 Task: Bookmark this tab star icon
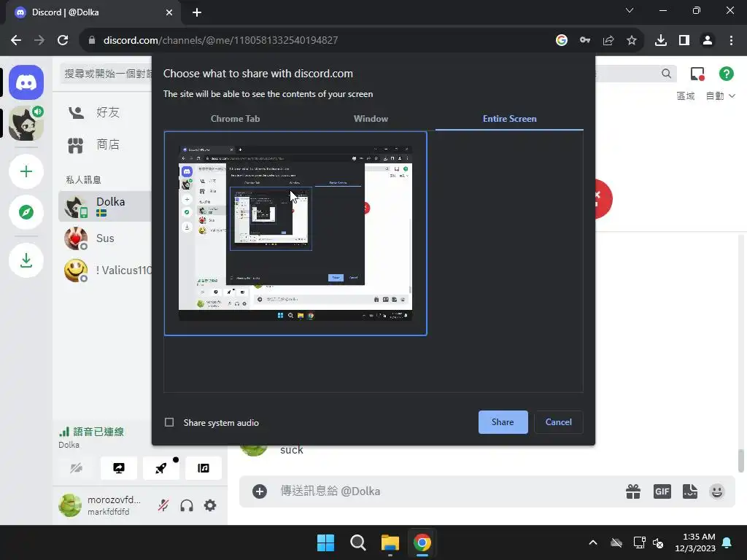click(x=632, y=40)
